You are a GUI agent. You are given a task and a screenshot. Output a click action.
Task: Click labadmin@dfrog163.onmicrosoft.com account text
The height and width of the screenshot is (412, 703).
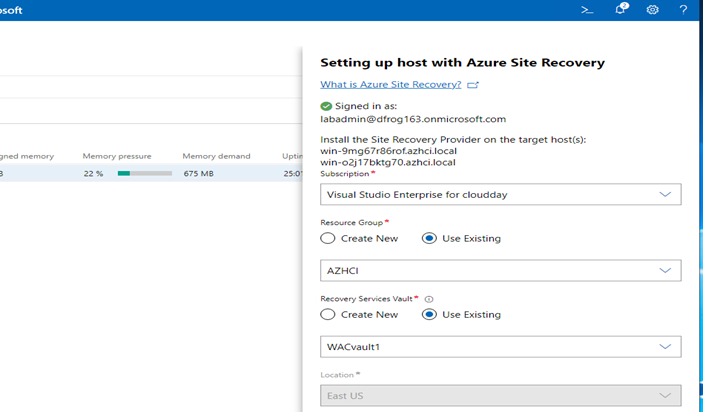(x=413, y=119)
